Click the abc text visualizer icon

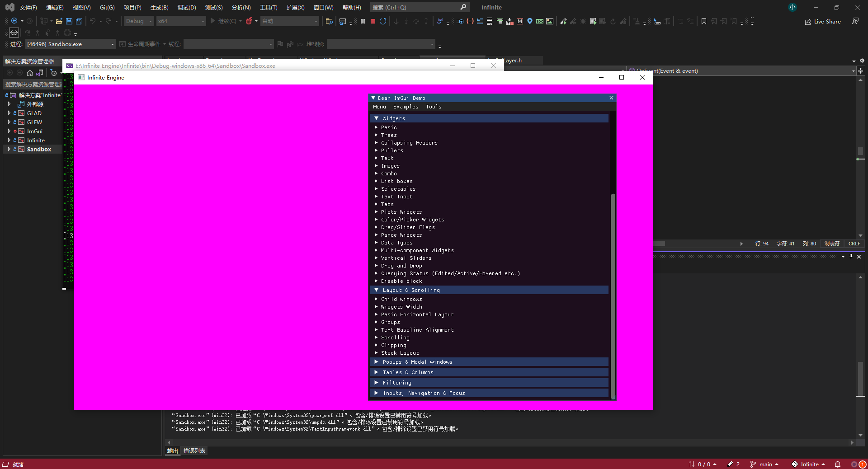point(540,21)
